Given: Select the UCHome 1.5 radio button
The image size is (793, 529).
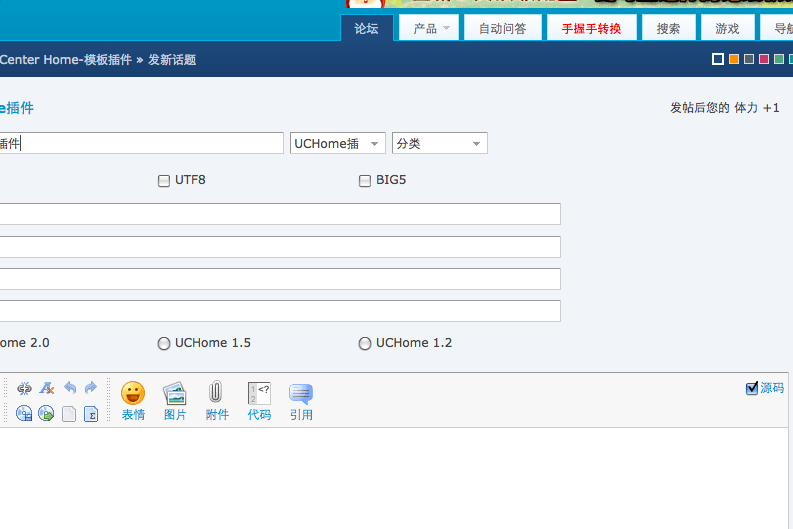Looking at the screenshot, I should (164, 344).
